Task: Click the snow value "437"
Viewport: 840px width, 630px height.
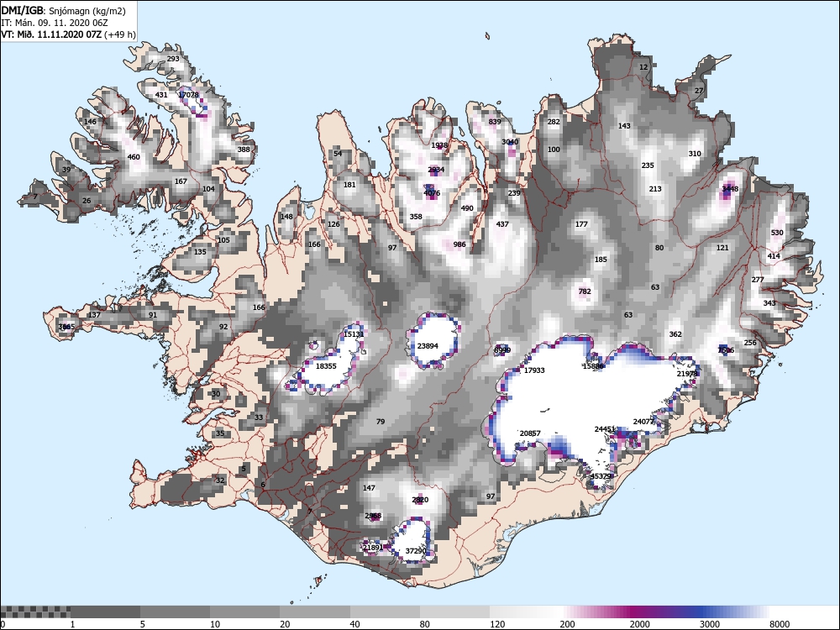Action: 502,224
